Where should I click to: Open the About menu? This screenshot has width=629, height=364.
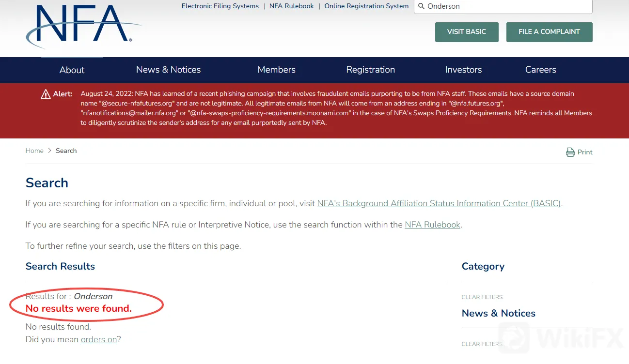(72, 70)
